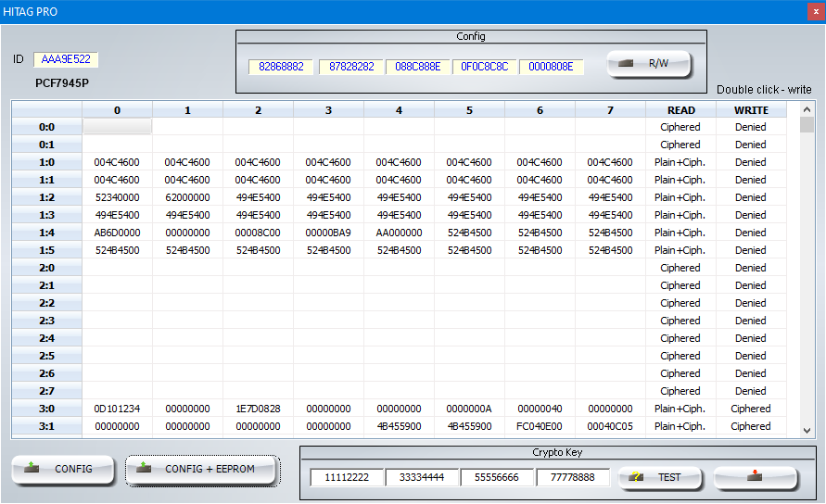826x504 pixels.
Task: Click the CONFIG button
Action: [63, 469]
